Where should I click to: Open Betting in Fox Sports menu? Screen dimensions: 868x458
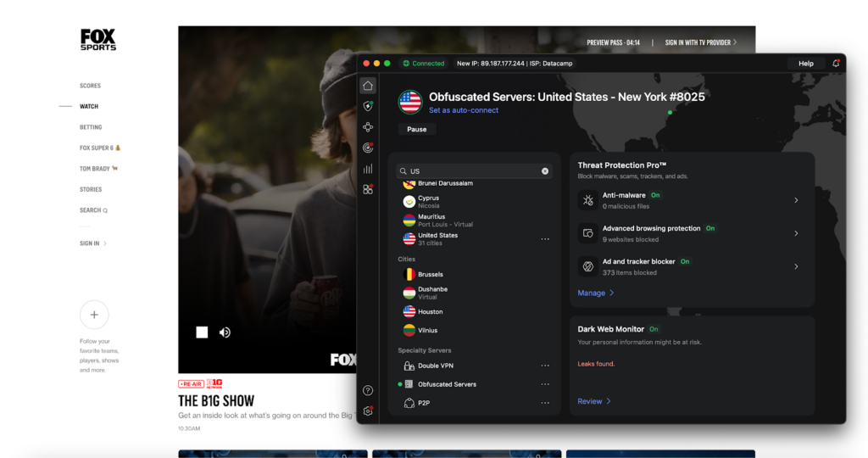click(91, 127)
